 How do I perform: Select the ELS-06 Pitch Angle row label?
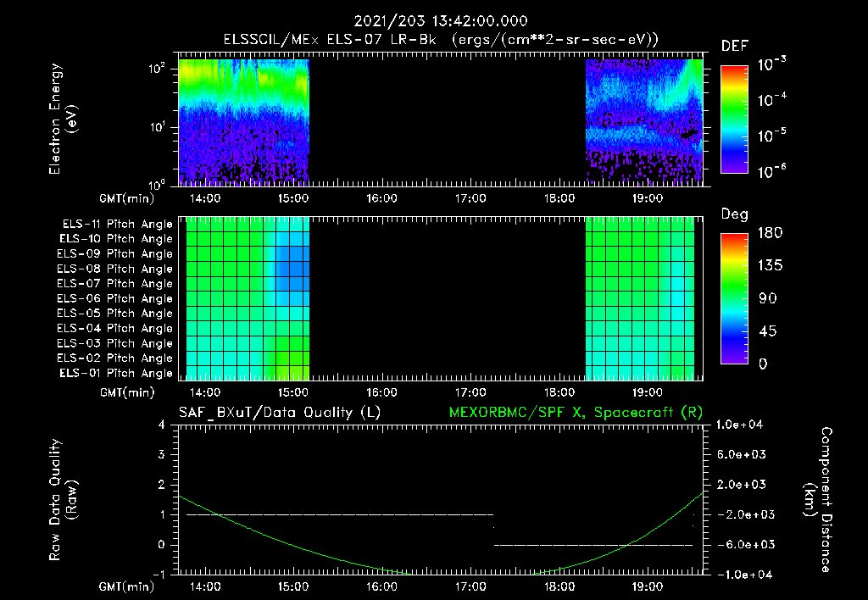click(x=114, y=298)
